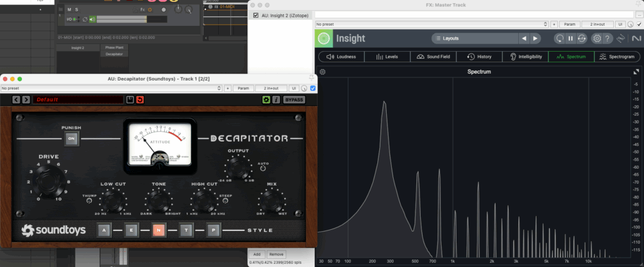This screenshot has height=267, width=644.
Task: Open Insight settings gear
Action: (x=597, y=38)
